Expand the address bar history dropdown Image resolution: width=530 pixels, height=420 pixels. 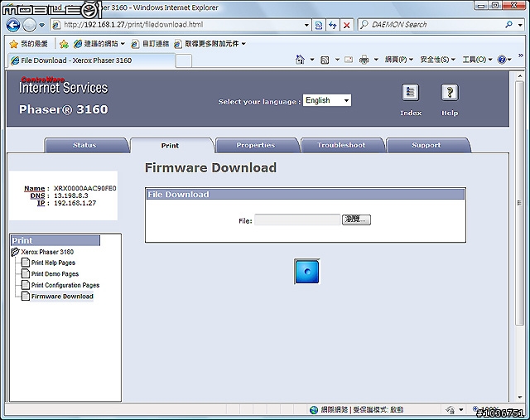coord(306,25)
